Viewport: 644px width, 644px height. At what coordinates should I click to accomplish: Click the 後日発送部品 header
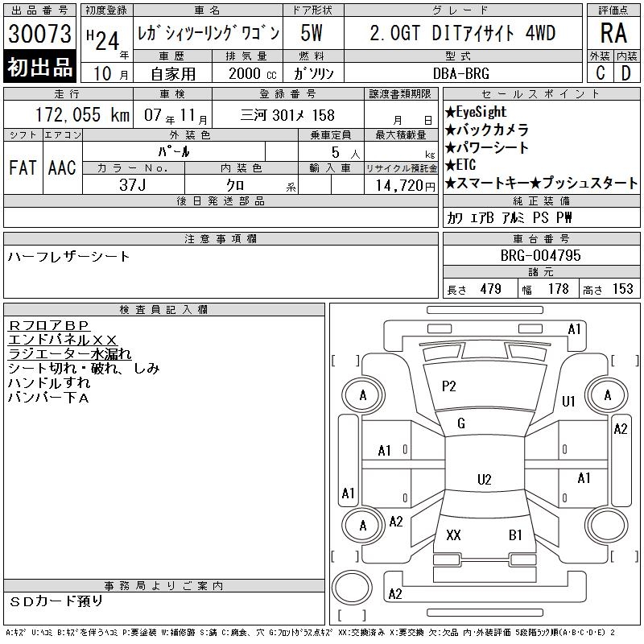(x=221, y=201)
